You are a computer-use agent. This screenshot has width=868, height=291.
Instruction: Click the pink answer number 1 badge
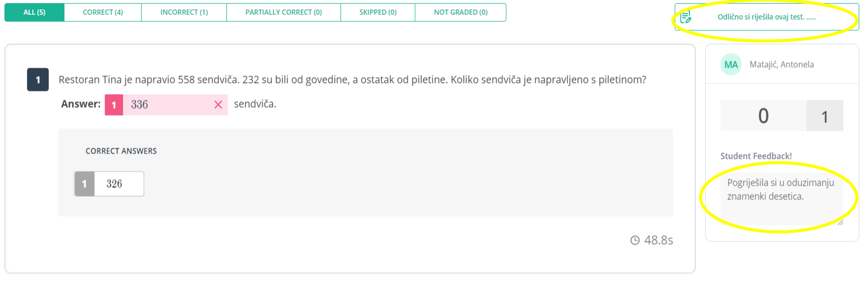coord(114,105)
